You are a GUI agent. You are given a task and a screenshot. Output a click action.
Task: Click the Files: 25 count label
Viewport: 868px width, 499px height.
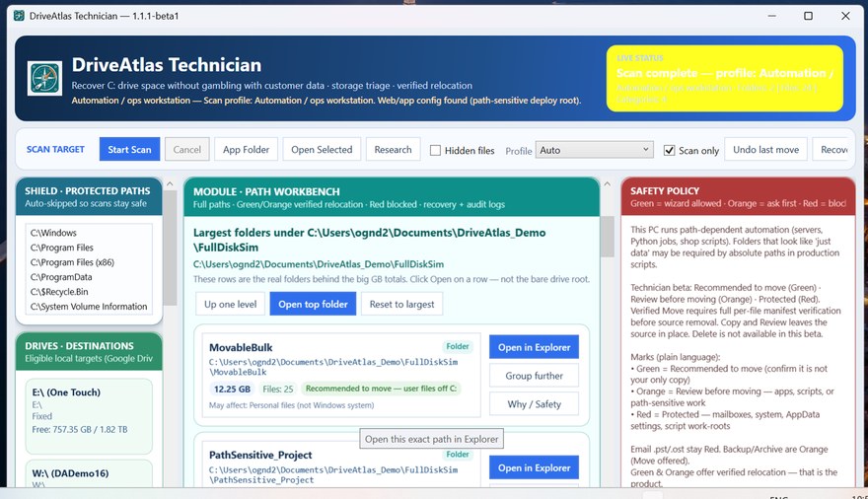pyautogui.click(x=278, y=389)
